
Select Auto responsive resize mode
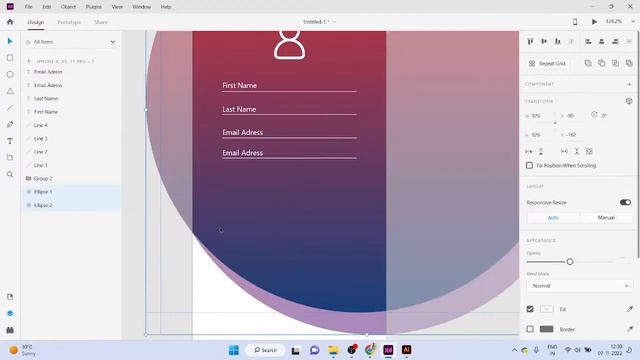pos(553,218)
